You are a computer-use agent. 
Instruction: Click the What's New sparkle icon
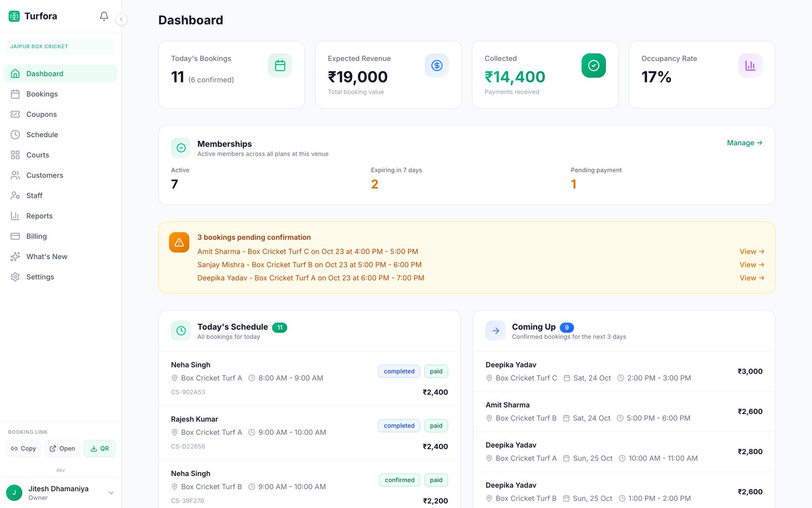[15, 257]
